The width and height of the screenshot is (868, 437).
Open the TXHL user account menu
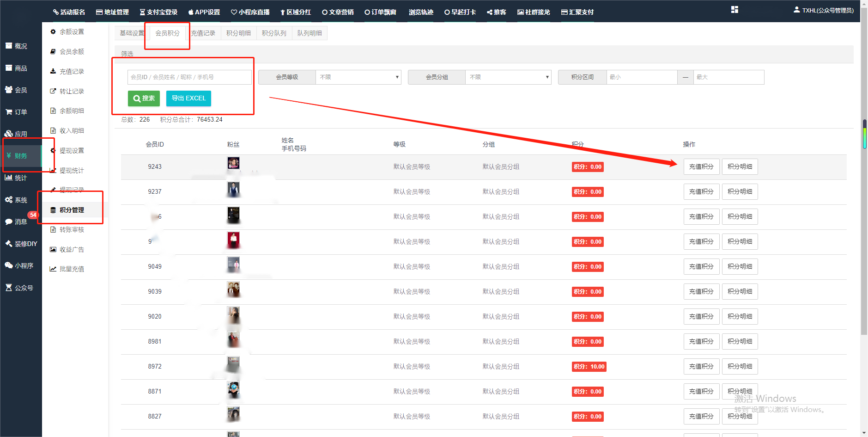point(824,10)
